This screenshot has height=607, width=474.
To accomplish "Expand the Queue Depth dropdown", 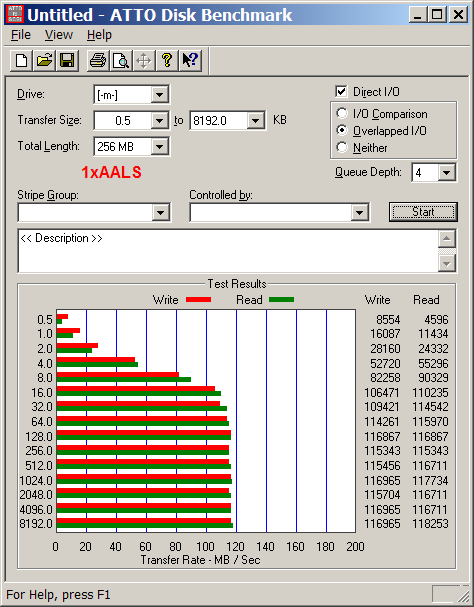I will click(447, 172).
